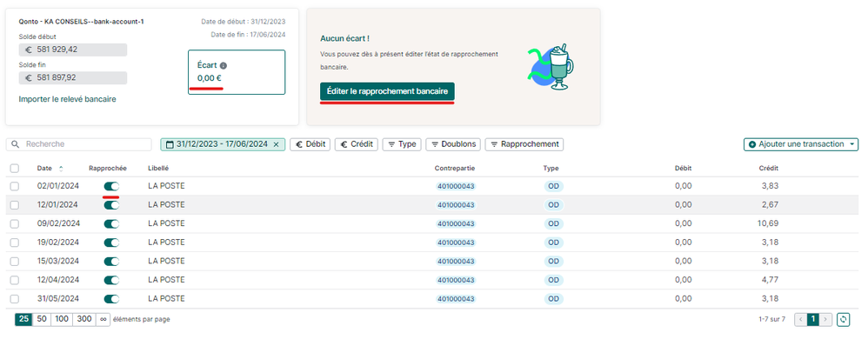Click Importer le relevé bancaire link
Viewport: 868px width, 359px height.
coord(67,99)
